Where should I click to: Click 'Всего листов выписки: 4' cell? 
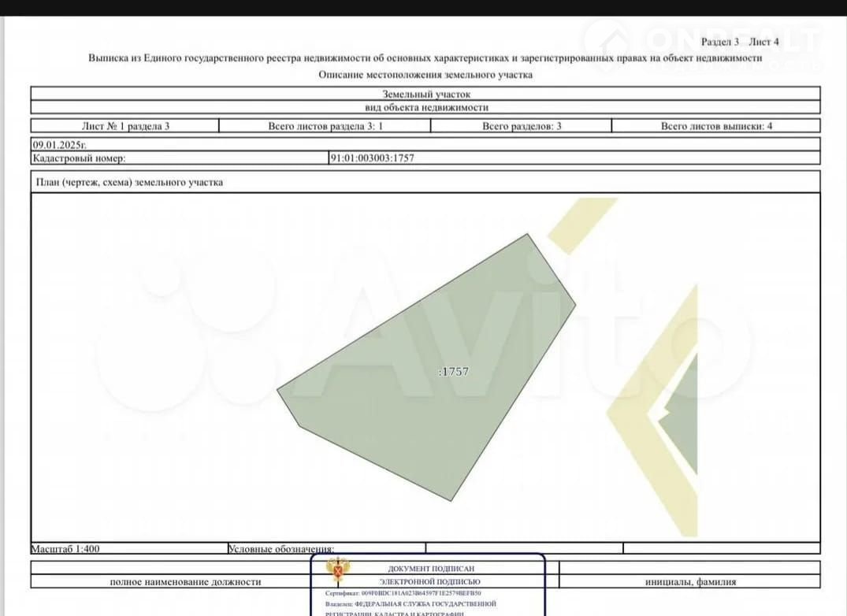(x=716, y=126)
